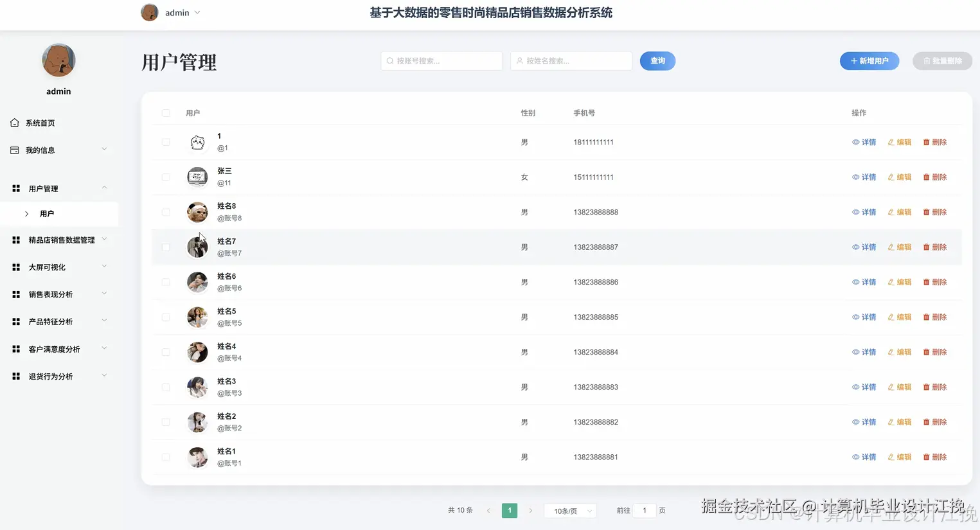Screen dimensions: 980x530
Task: Go to pagination page 1
Action: (510, 511)
